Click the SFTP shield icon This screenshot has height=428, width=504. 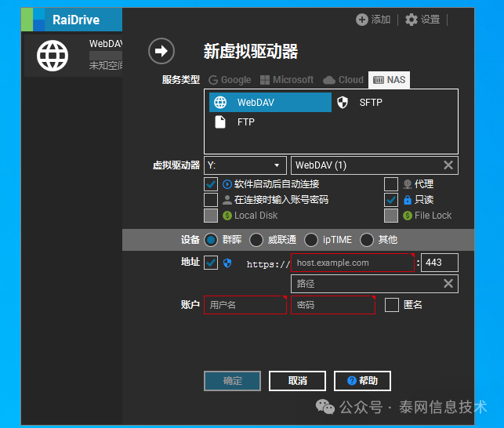[343, 103]
